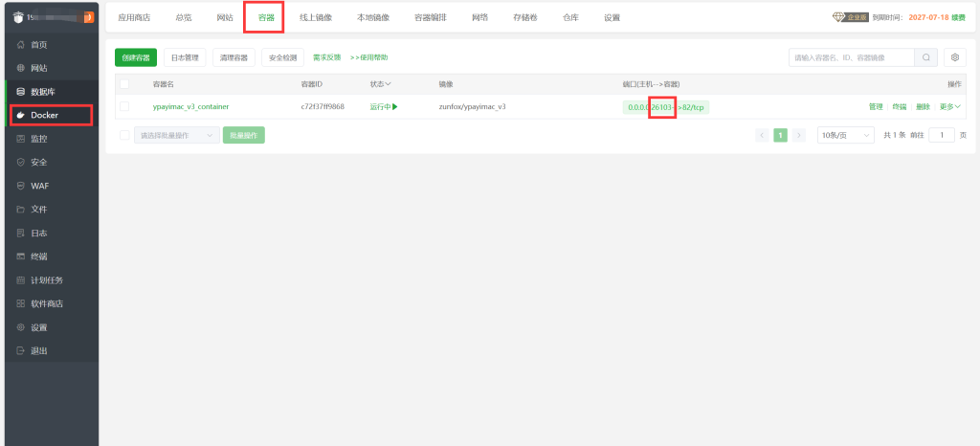
Task: Click the 续费 renewal link
Action: click(x=958, y=17)
